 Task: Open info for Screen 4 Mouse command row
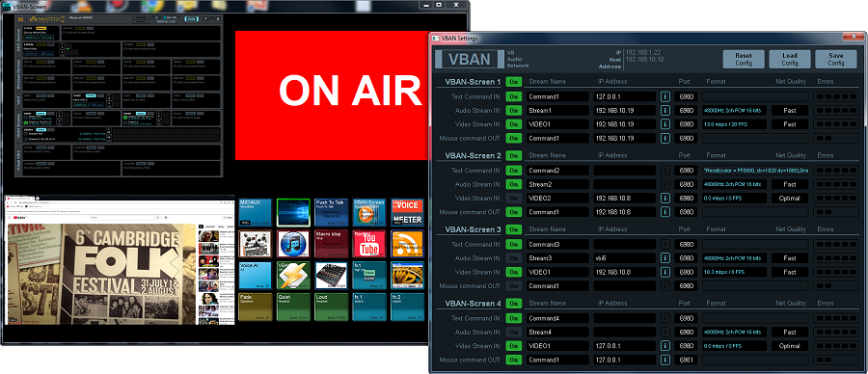pyautogui.click(x=665, y=361)
